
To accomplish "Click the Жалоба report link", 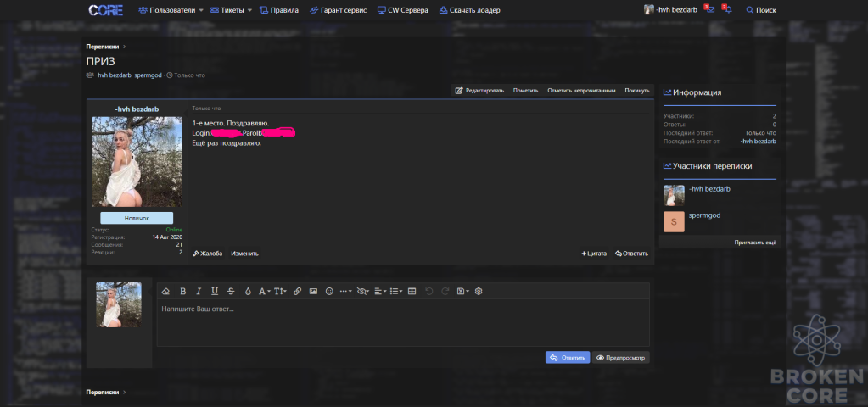I will click(208, 254).
